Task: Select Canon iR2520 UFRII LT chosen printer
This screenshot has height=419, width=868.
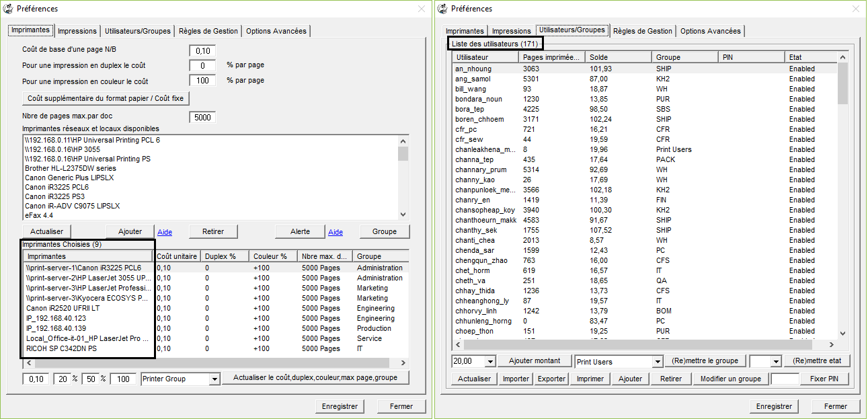Action: tap(214, 308)
